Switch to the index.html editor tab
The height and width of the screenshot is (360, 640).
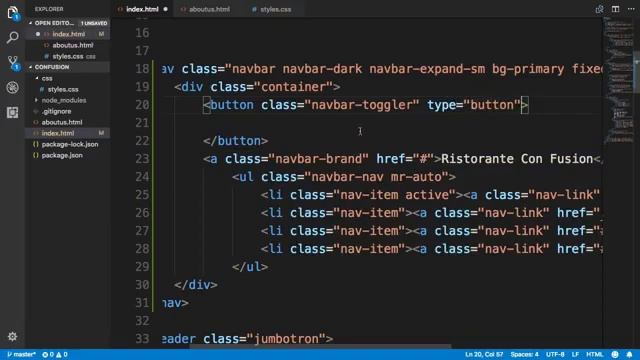[142, 9]
